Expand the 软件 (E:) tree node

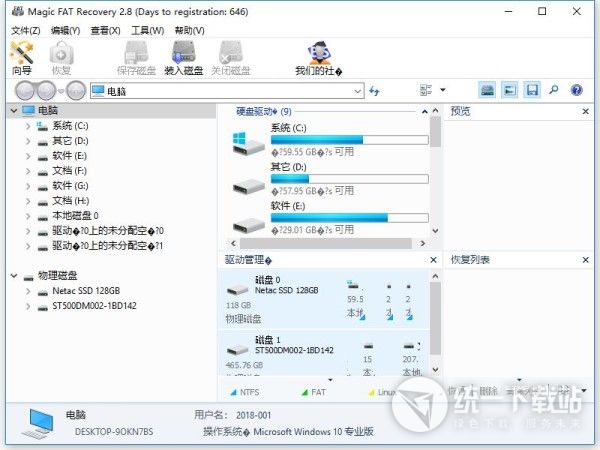click(x=28, y=156)
